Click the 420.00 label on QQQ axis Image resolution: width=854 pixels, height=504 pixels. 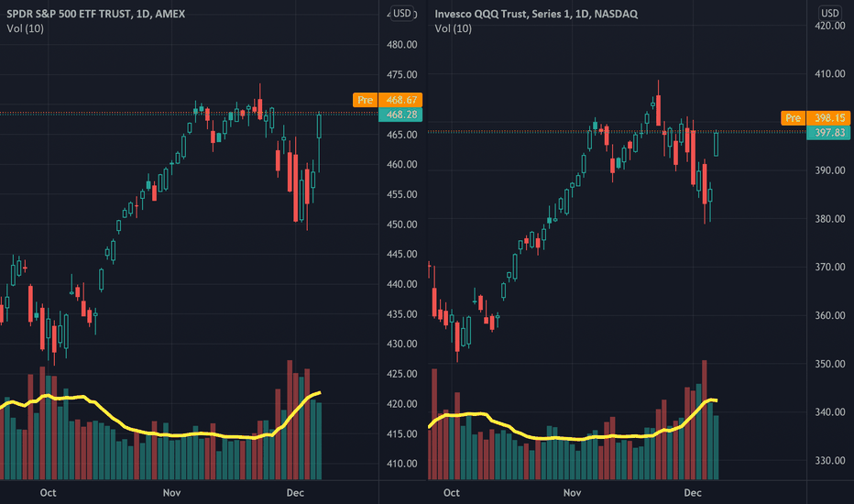pyautogui.click(x=830, y=26)
